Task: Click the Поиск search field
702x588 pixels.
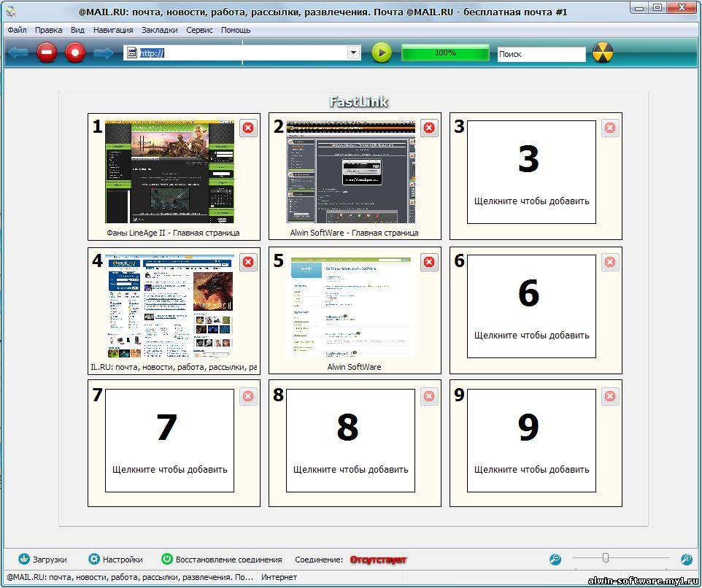Action: point(541,54)
